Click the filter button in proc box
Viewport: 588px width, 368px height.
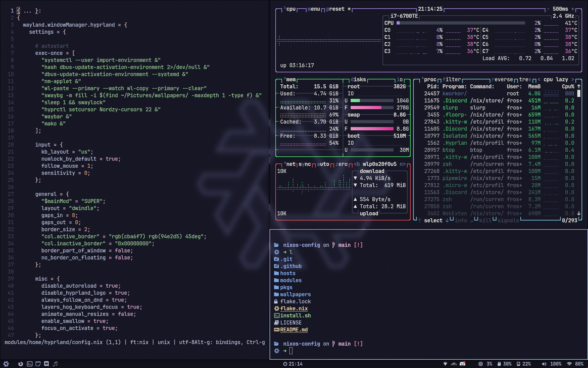[451, 79]
